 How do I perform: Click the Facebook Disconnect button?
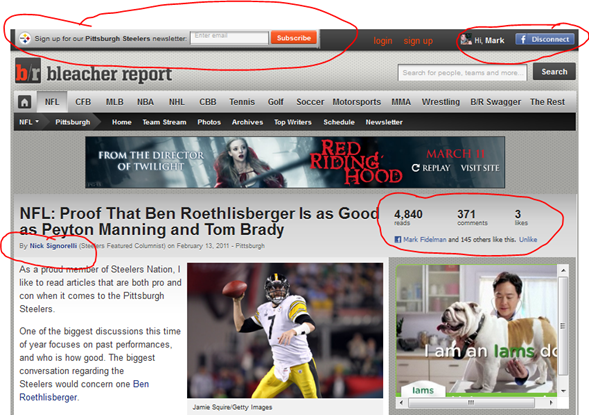[x=545, y=39]
